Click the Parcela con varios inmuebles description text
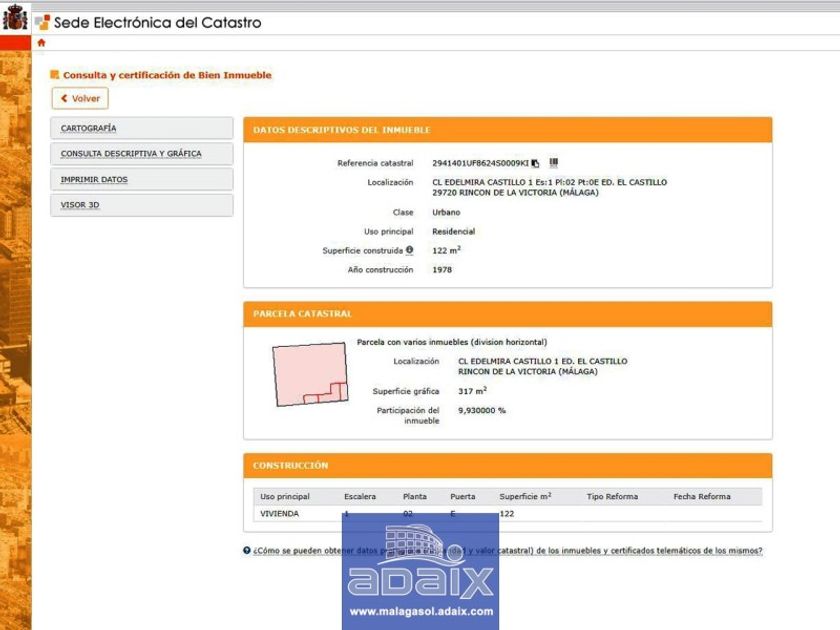This screenshot has width=840, height=630. [x=452, y=342]
